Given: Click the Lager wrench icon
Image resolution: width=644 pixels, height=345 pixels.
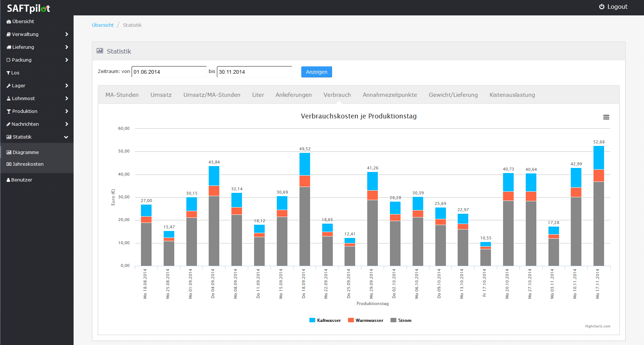Looking at the screenshot, I should pos(9,86).
